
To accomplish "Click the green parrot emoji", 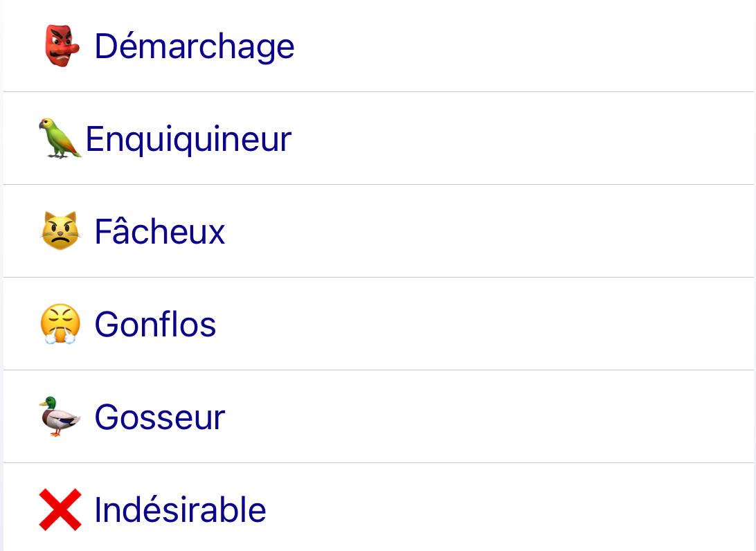I will tap(59, 138).
